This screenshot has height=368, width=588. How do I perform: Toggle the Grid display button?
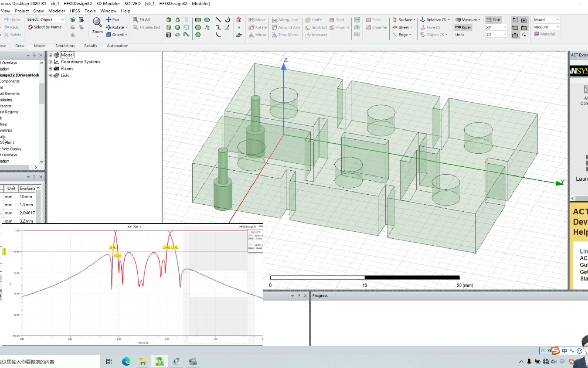click(493, 20)
